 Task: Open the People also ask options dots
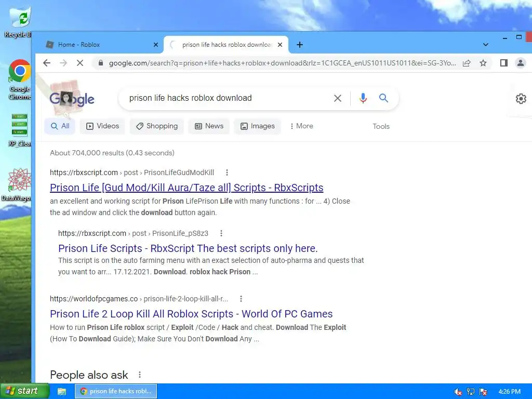(x=139, y=375)
